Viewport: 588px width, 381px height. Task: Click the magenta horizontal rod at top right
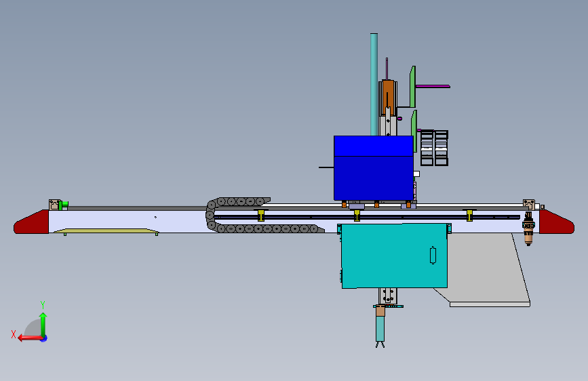pyautogui.click(x=433, y=86)
